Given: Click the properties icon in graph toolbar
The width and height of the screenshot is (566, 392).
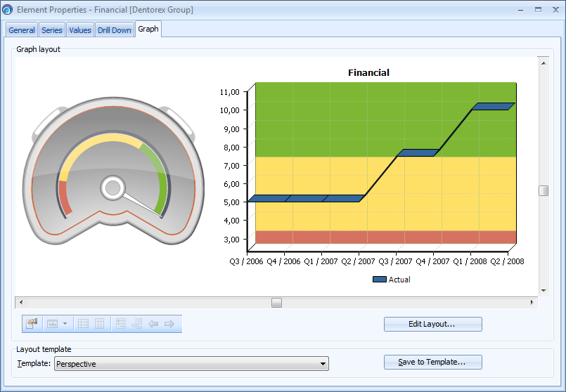Looking at the screenshot, I should click(x=32, y=324).
